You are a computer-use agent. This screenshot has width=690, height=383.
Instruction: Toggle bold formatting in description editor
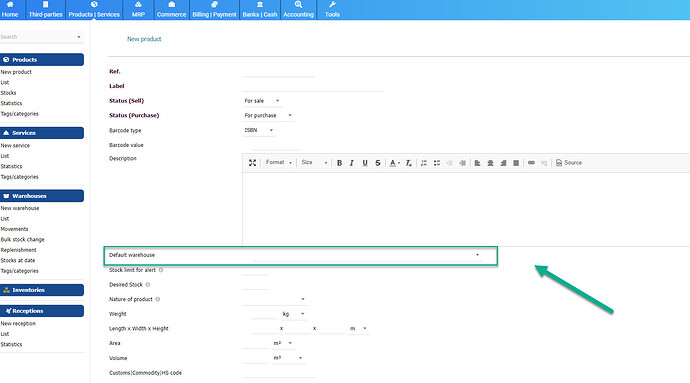pyautogui.click(x=339, y=163)
